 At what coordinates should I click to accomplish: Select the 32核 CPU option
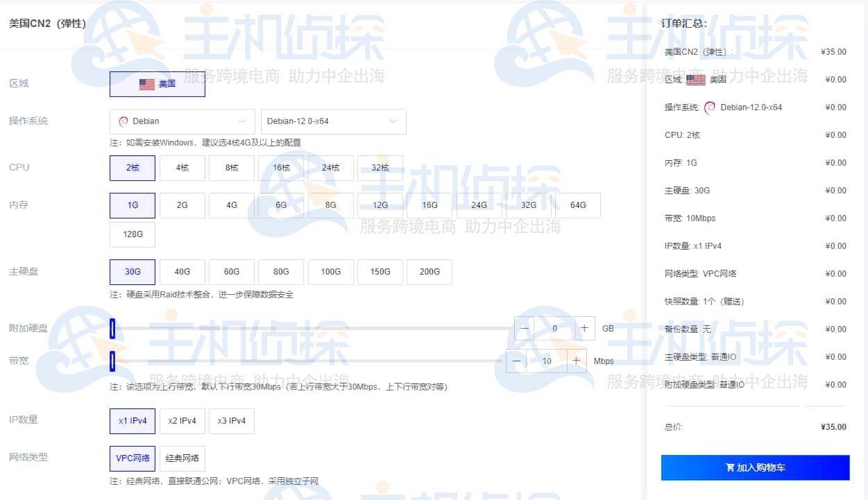(380, 168)
